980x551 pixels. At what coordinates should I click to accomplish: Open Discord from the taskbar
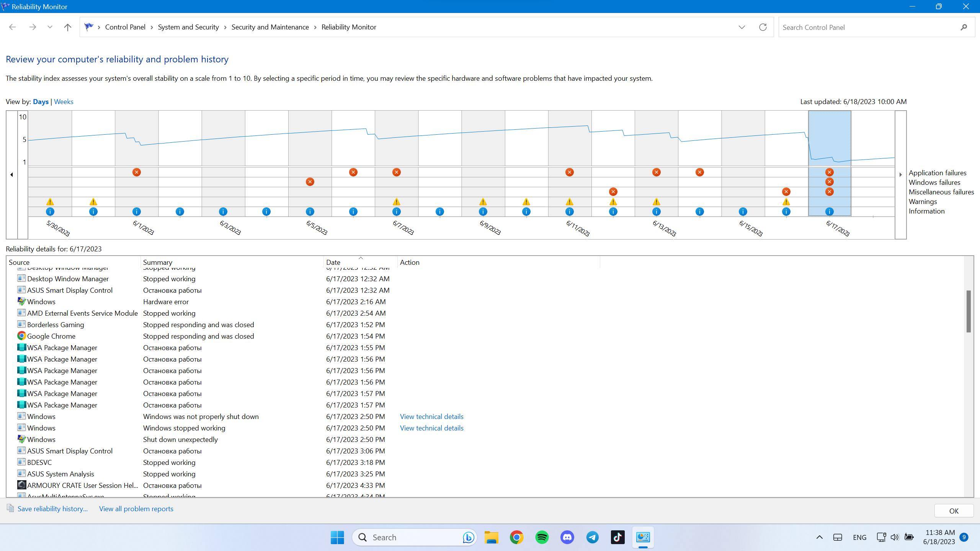[x=567, y=537]
